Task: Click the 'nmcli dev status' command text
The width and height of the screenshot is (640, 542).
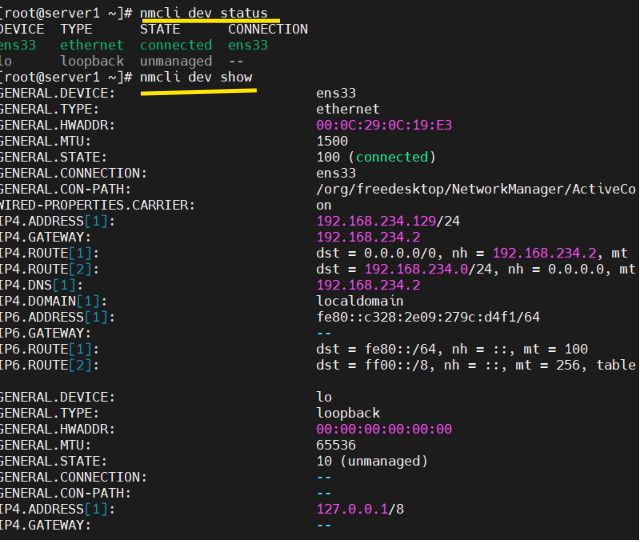Action: (204, 13)
